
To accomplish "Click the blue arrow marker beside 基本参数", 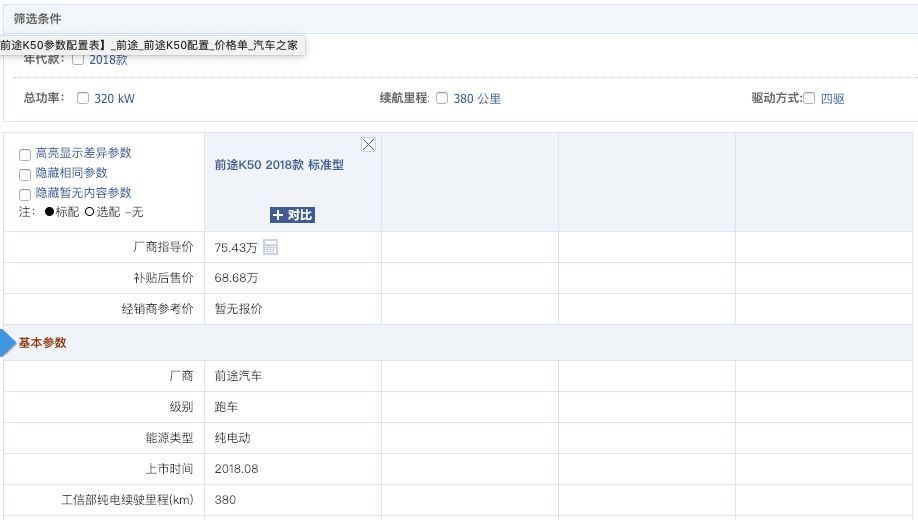I will point(8,343).
